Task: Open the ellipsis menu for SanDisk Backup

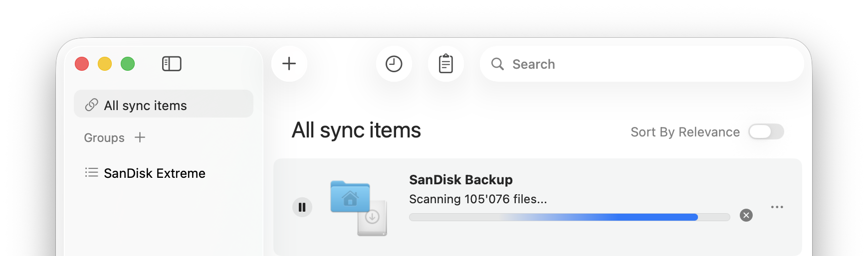Action: [x=777, y=207]
